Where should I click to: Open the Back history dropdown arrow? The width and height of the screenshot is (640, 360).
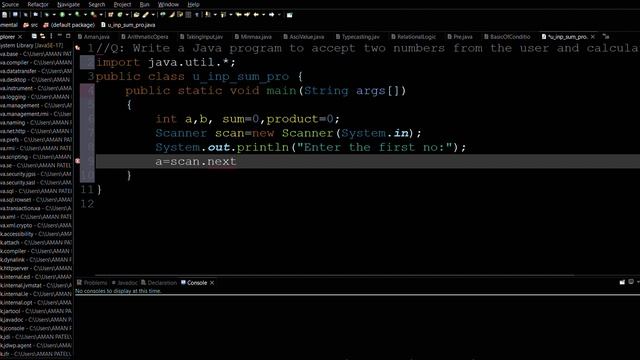coord(264,15)
